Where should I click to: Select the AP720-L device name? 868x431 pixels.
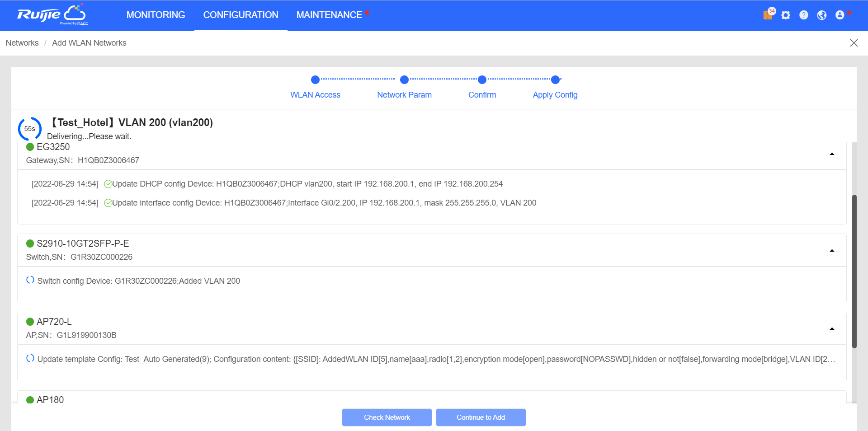[54, 322]
